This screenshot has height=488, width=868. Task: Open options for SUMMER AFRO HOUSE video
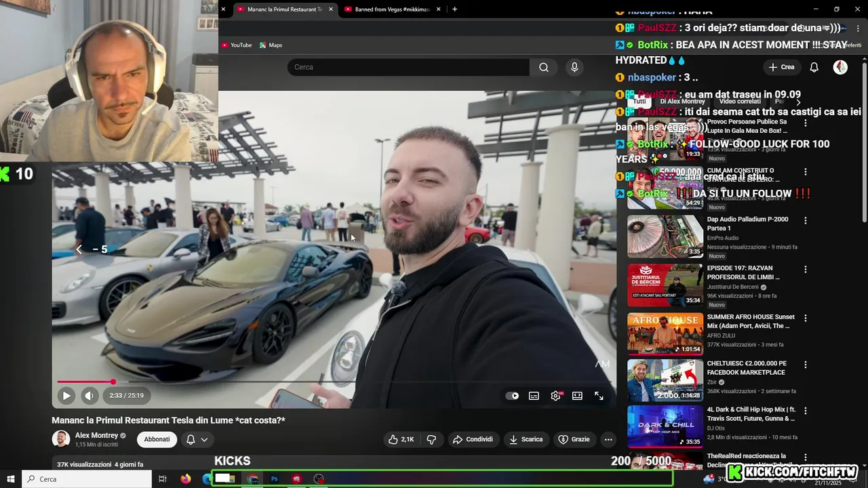click(x=806, y=318)
